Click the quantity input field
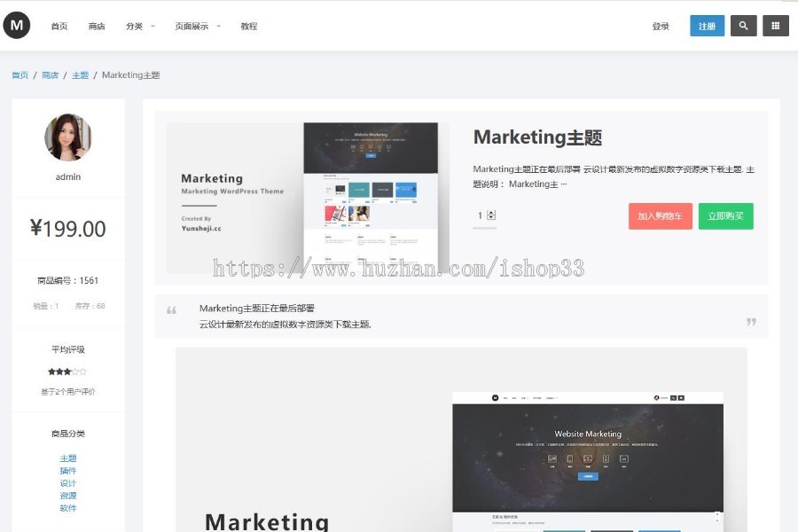The height and width of the screenshot is (532, 798). tap(480, 215)
